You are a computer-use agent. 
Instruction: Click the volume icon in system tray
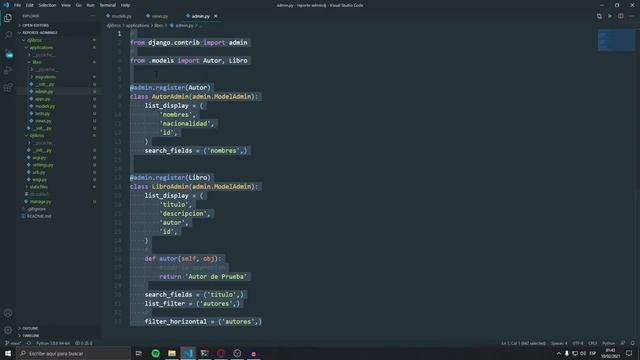pyautogui.click(x=583, y=353)
